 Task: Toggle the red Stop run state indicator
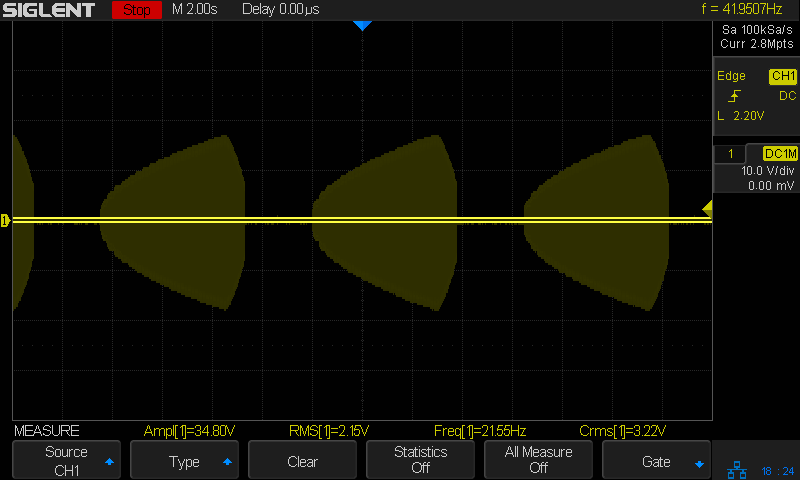tap(136, 10)
